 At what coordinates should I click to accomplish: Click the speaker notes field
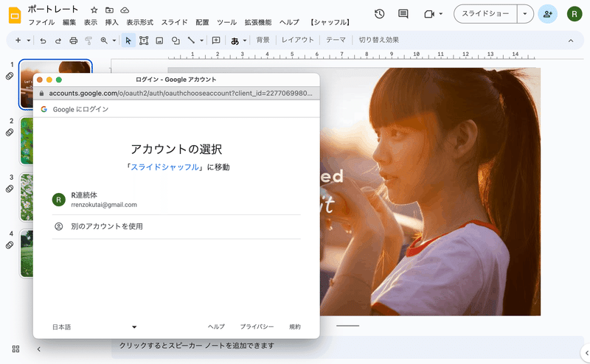tap(347, 346)
